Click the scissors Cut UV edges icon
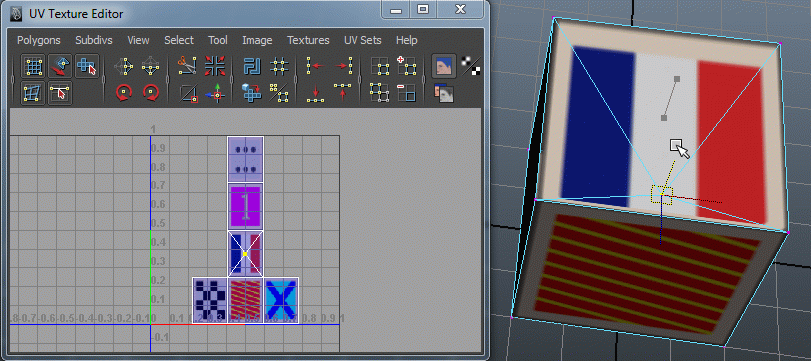The image size is (811, 361). point(187,66)
